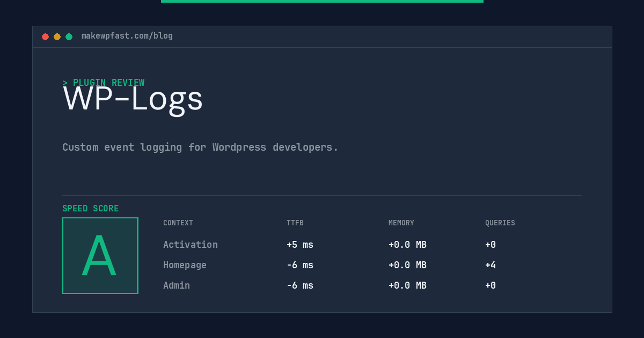Click the TTFB column header

(295, 223)
